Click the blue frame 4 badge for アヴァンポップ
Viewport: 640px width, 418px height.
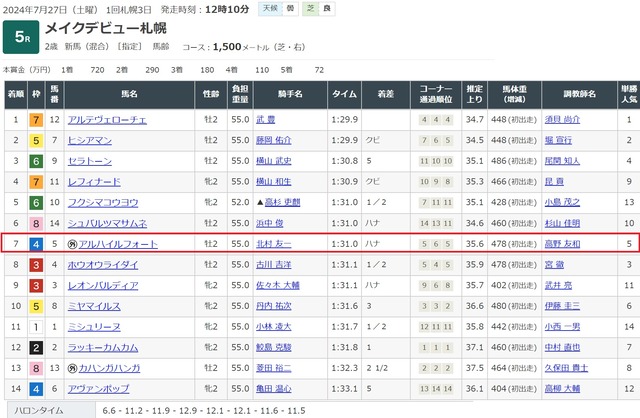coord(36,389)
